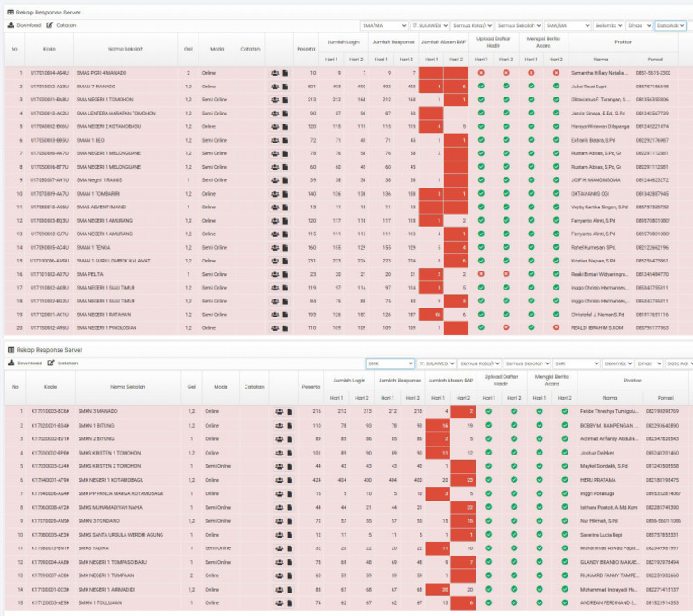This screenshot has width=693, height=616.
Task: Click red X Upload Daftar Hadir Hari 1, first SMA row
Action: (x=481, y=73)
